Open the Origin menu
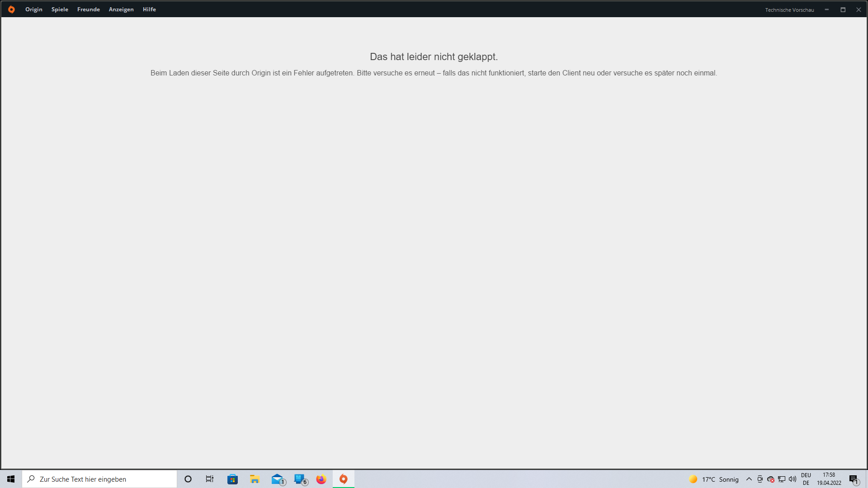868x488 pixels. [33, 9]
